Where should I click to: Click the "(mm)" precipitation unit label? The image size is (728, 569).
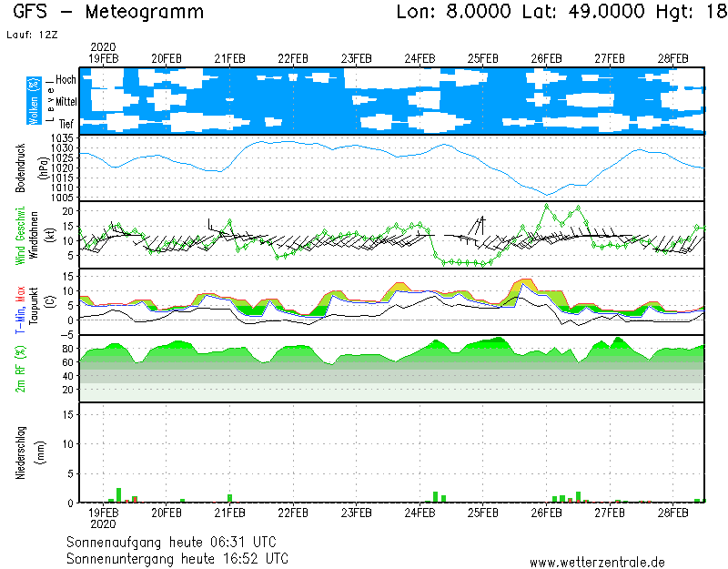tap(42, 452)
